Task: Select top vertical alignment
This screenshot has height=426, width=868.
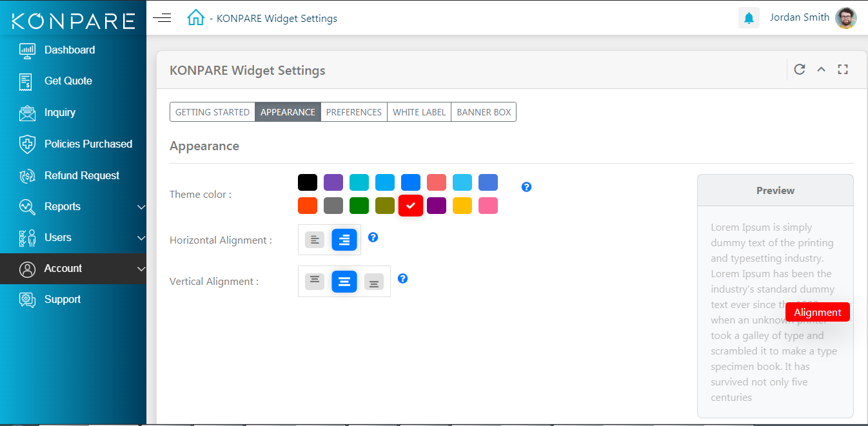Action: (315, 281)
